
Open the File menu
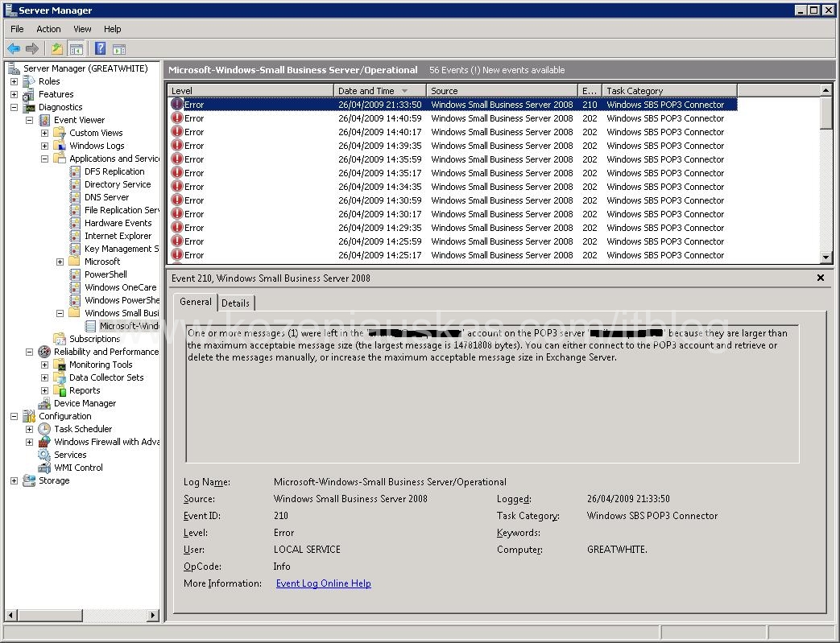pos(17,29)
